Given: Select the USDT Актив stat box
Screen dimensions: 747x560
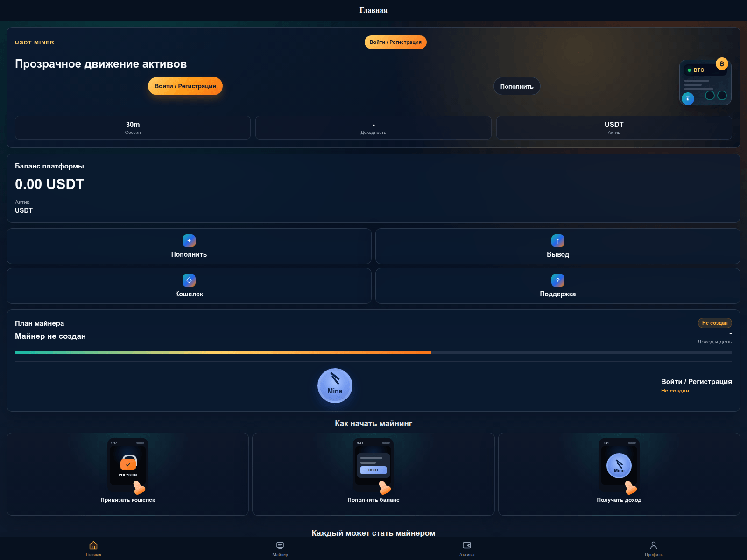Looking at the screenshot, I should click(x=614, y=127).
